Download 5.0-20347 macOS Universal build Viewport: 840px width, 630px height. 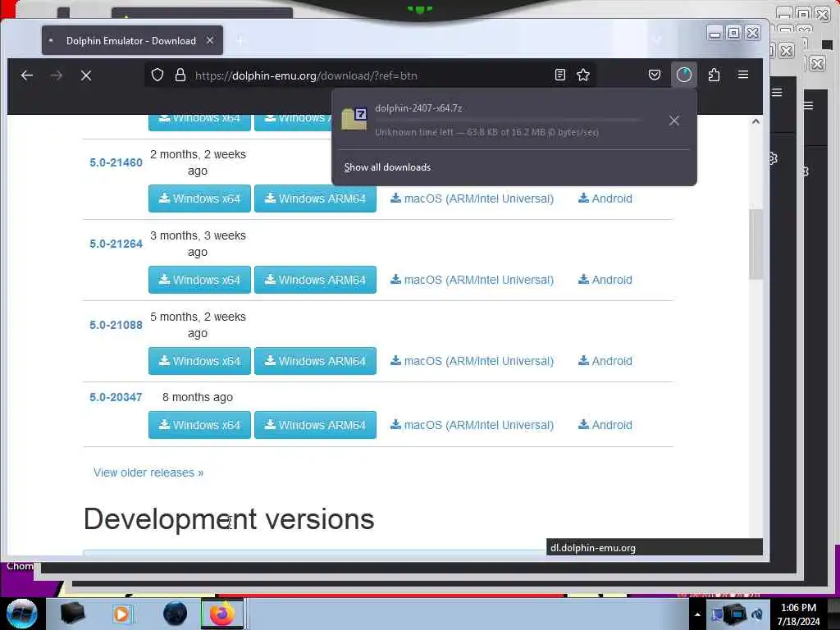tap(472, 426)
